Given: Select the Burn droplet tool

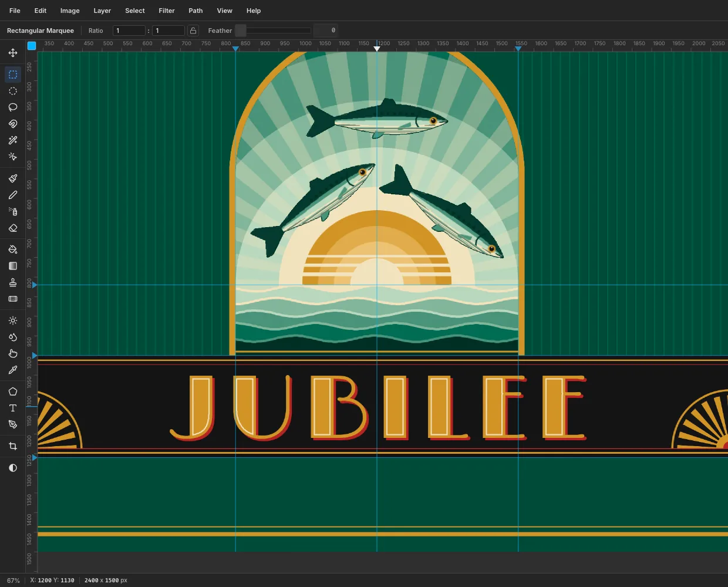Looking at the screenshot, I should pyautogui.click(x=13, y=337).
